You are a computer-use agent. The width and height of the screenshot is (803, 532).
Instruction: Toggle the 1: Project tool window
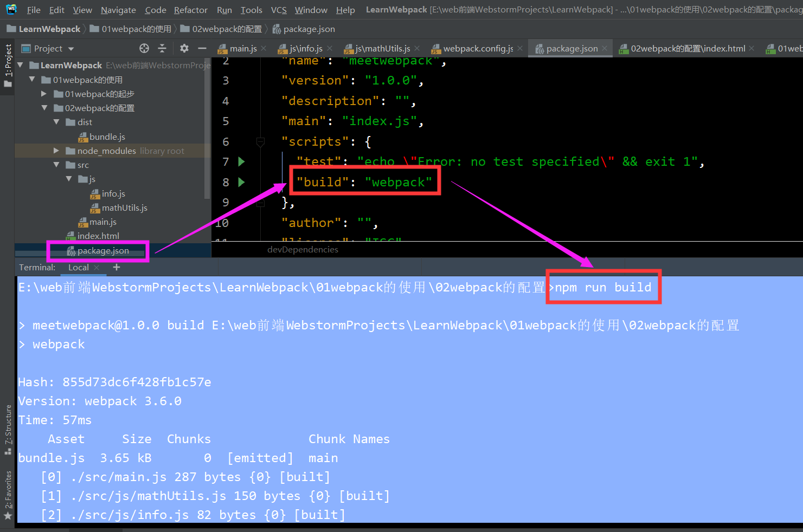8,66
